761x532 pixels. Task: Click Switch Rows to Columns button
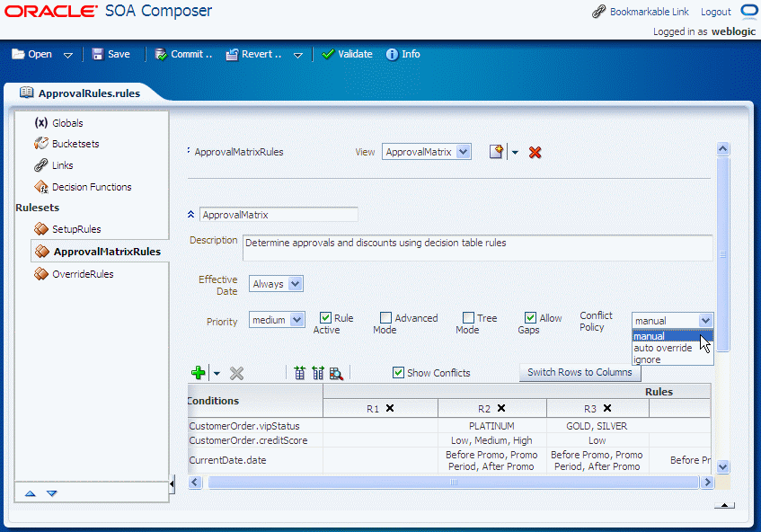click(x=580, y=372)
